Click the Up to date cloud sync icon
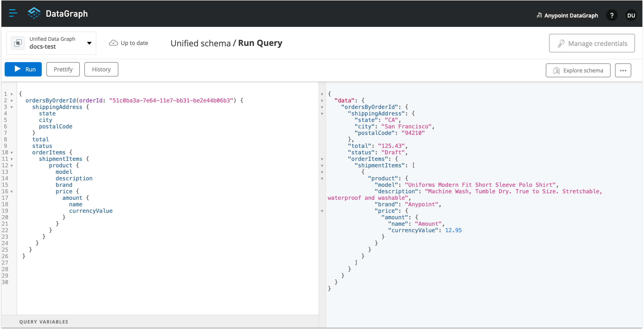The height and width of the screenshot is (330, 644). [113, 43]
